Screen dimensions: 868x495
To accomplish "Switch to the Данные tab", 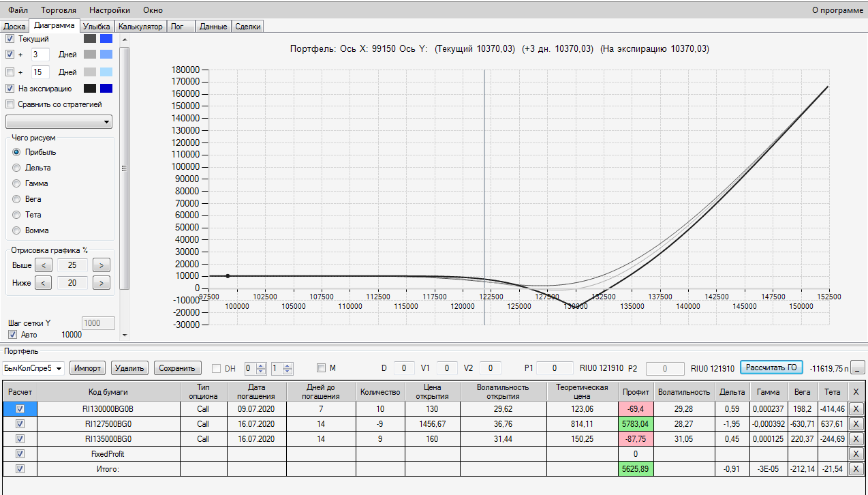I will tap(213, 27).
